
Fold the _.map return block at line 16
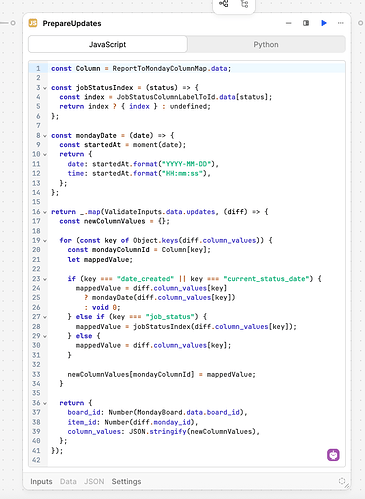(x=45, y=212)
